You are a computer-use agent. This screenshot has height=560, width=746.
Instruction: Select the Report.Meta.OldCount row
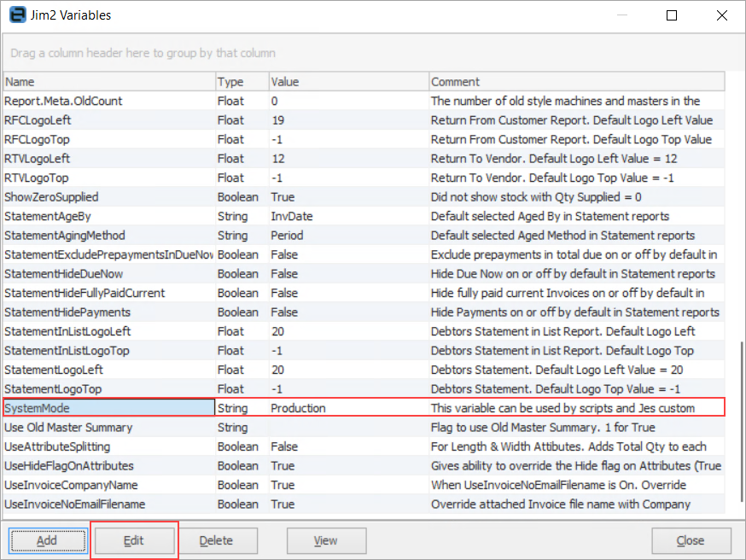pos(108,101)
